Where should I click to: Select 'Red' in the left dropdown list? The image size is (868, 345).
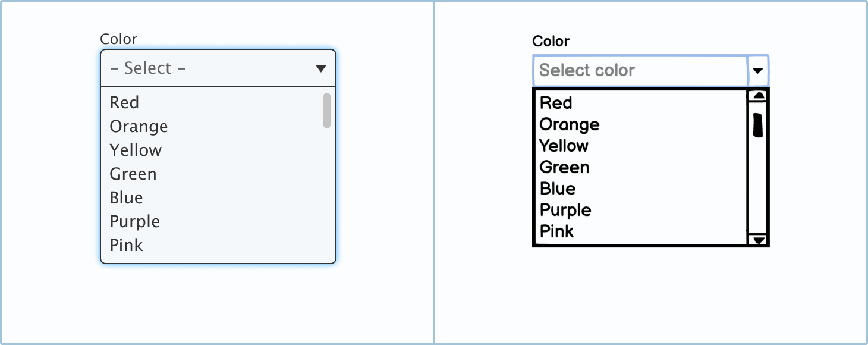pyautogui.click(x=125, y=102)
